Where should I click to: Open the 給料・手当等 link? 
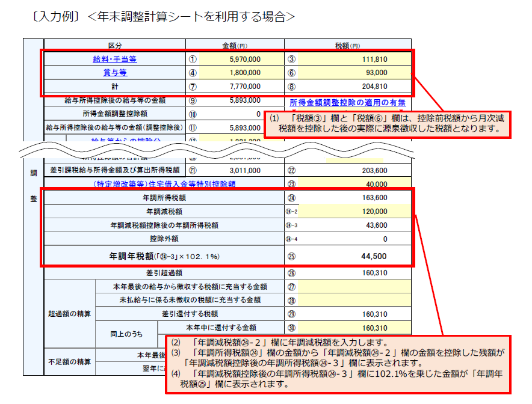(x=114, y=58)
